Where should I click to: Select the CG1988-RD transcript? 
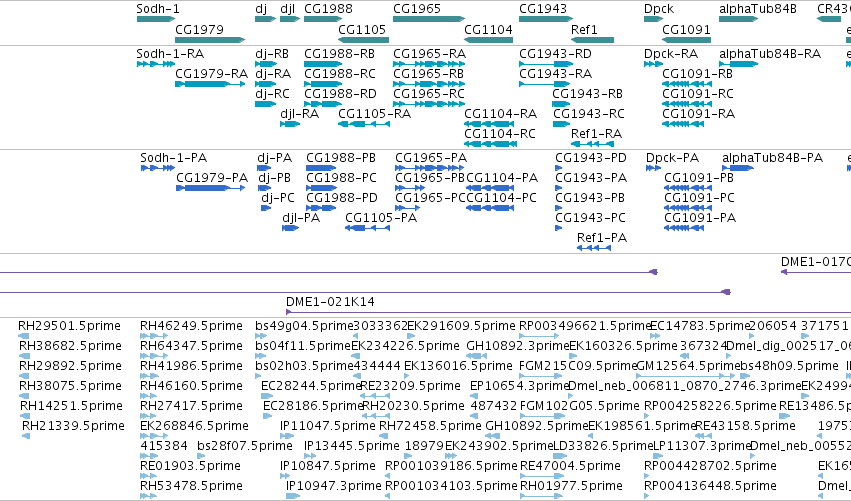tap(323, 104)
